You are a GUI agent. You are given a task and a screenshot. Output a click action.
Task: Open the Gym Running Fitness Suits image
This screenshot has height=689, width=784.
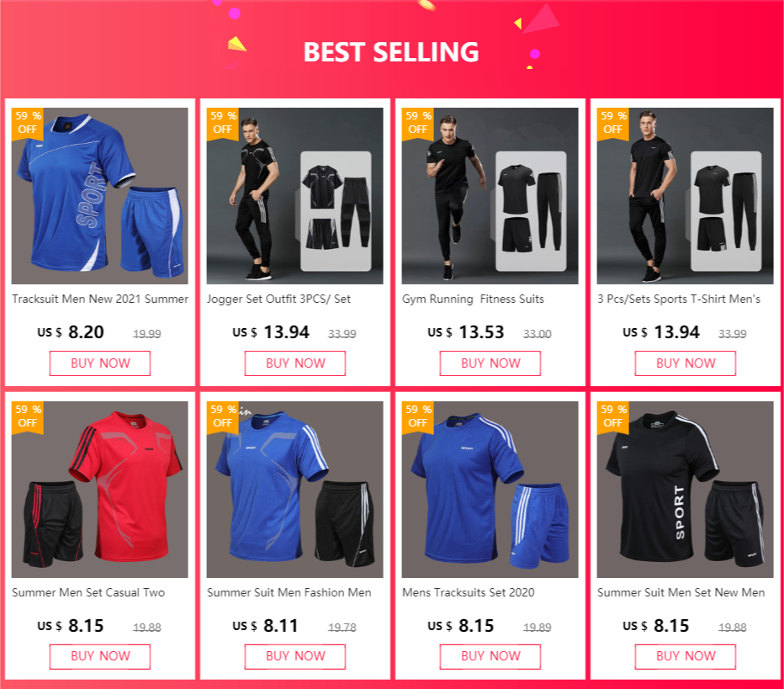tap(490, 196)
